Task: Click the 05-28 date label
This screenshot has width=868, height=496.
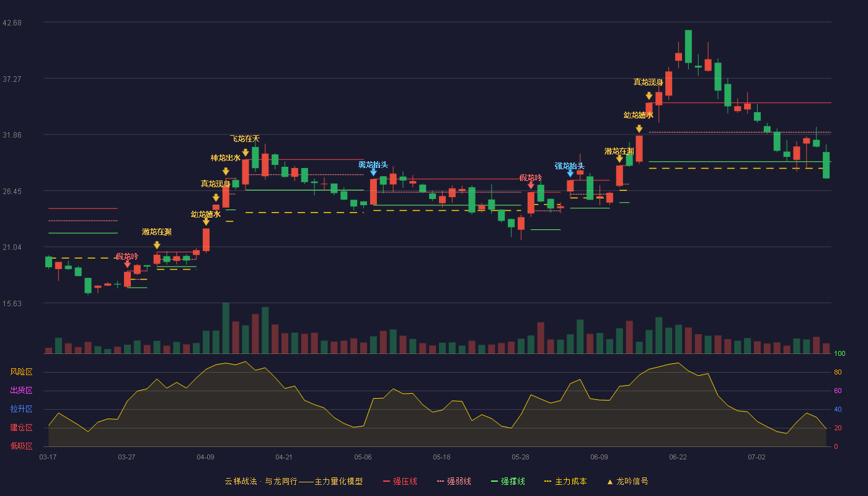Action: tap(520, 457)
